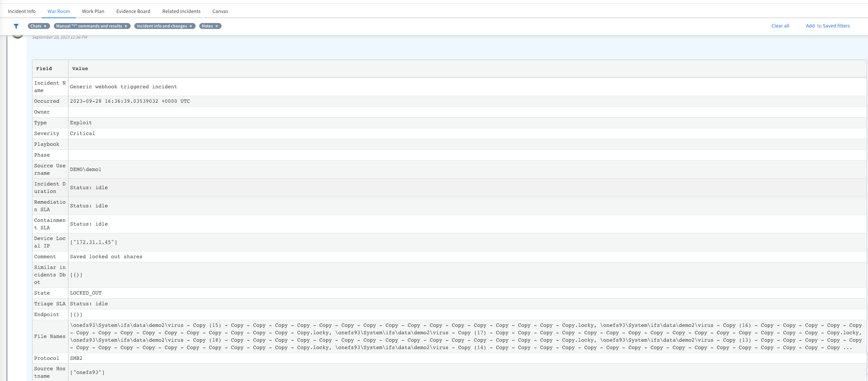868x381 pixels.
Task: Open the Incident Info tab
Action: click(x=22, y=11)
